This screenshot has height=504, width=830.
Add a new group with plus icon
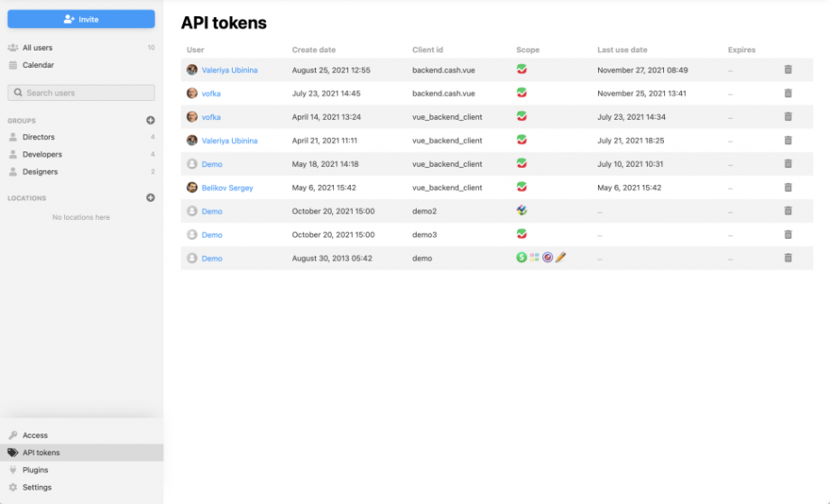[151, 120]
